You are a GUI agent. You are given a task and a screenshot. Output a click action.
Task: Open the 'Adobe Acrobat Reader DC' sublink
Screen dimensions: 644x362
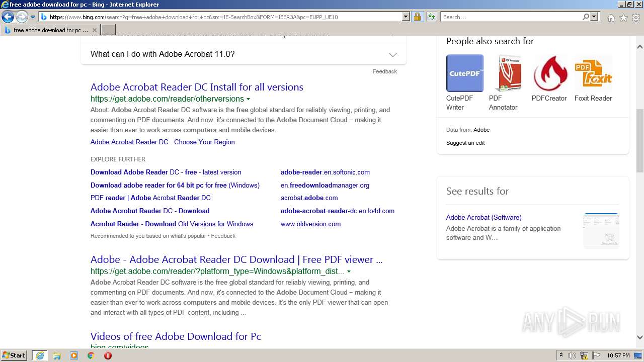coord(129,142)
